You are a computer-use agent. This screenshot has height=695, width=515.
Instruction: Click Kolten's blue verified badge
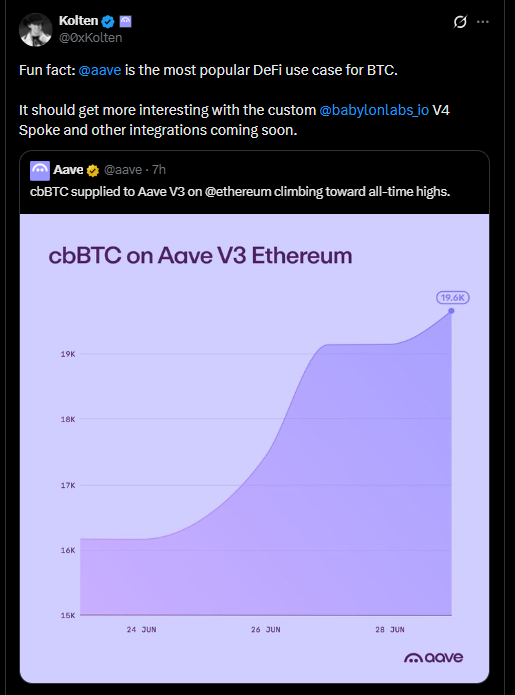[x=108, y=21]
